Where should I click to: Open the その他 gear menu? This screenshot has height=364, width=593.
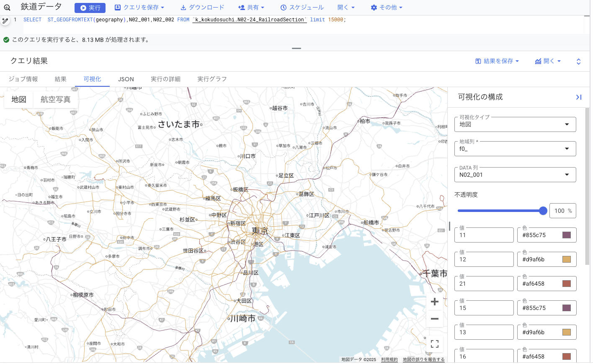387,8
